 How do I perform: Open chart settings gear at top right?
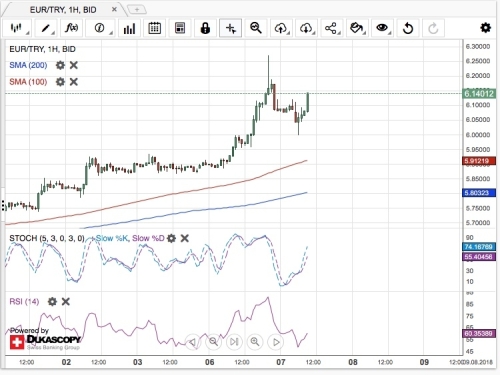point(485,28)
